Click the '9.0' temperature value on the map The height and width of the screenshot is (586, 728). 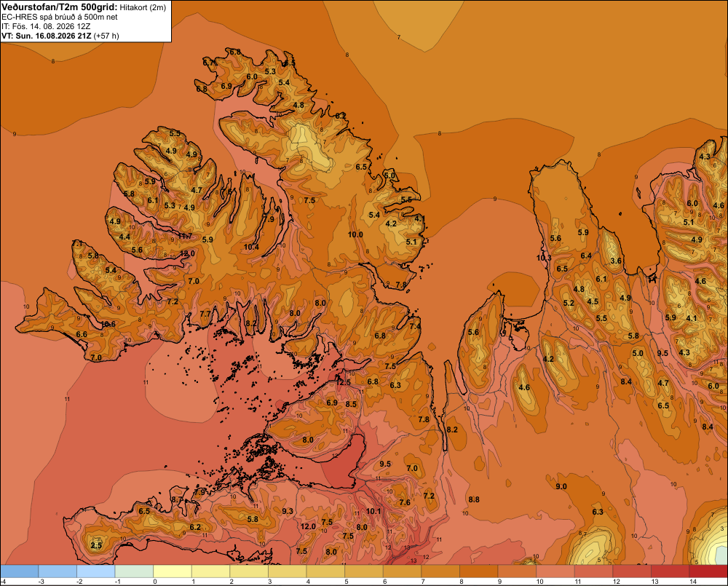coord(561,486)
